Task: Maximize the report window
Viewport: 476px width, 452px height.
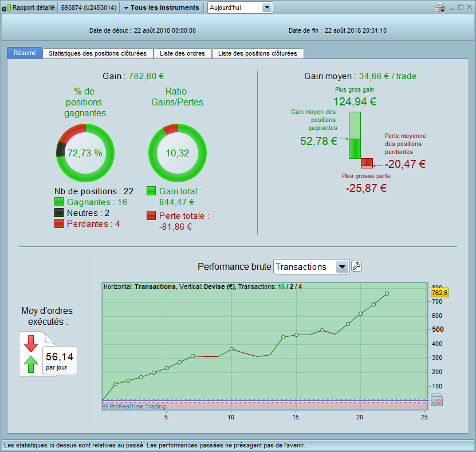Action: coord(461,7)
